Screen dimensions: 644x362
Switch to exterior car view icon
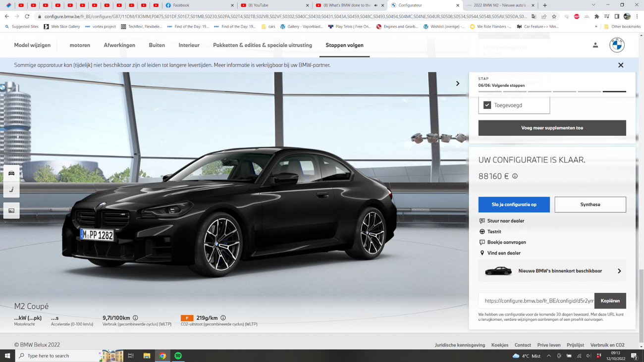click(11, 173)
